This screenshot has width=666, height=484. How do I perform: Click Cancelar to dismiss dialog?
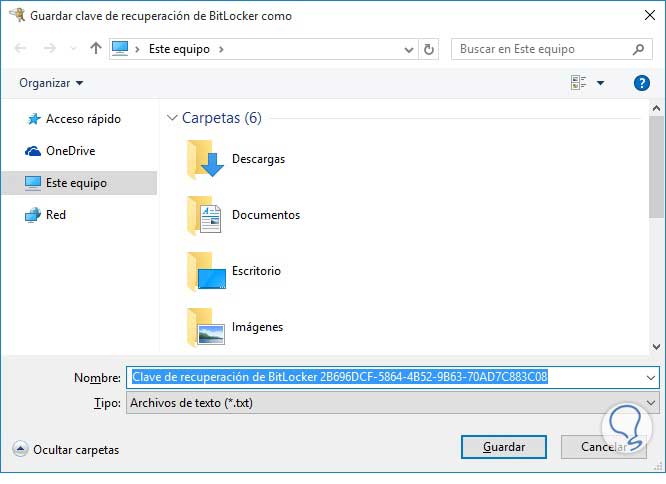coord(604,447)
